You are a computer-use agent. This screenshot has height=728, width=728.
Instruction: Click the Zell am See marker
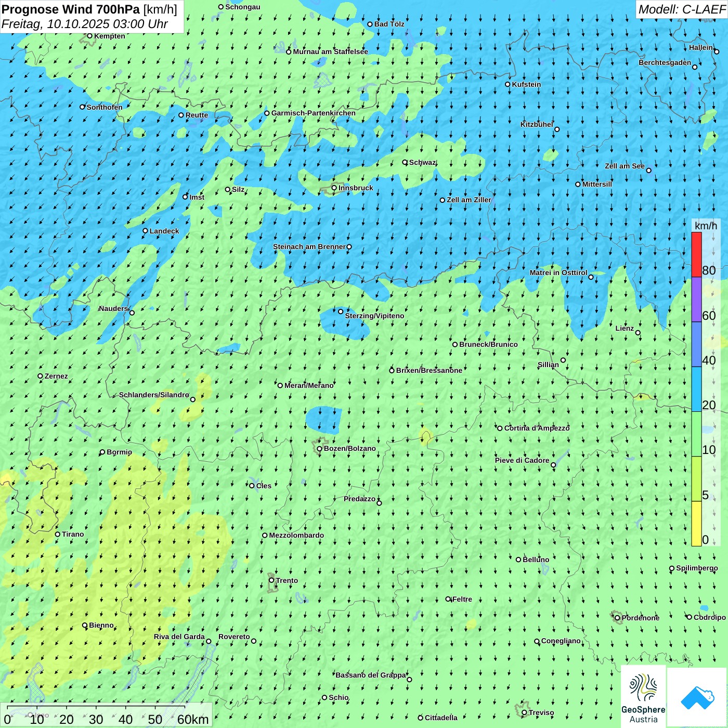[x=648, y=170]
